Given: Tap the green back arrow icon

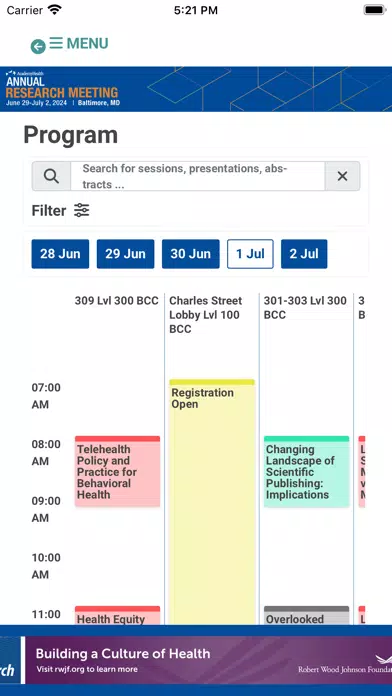Looking at the screenshot, I should coord(38,47).
